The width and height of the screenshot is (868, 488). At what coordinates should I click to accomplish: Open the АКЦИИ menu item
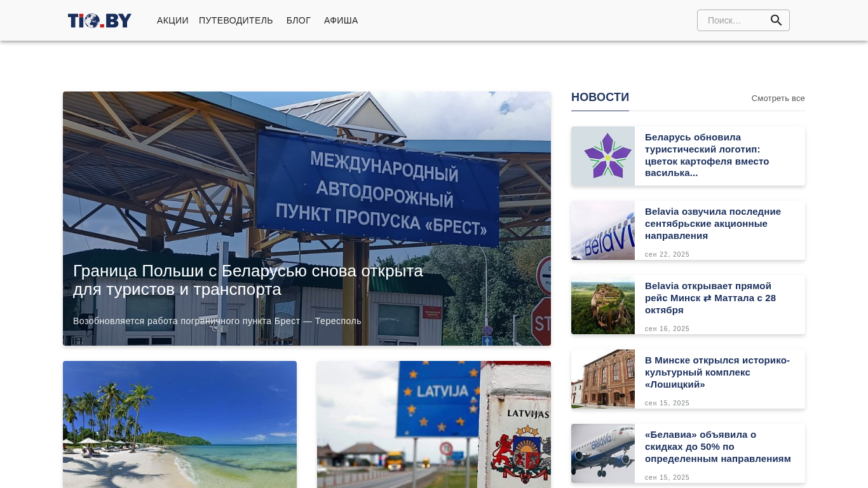[173, 20]
